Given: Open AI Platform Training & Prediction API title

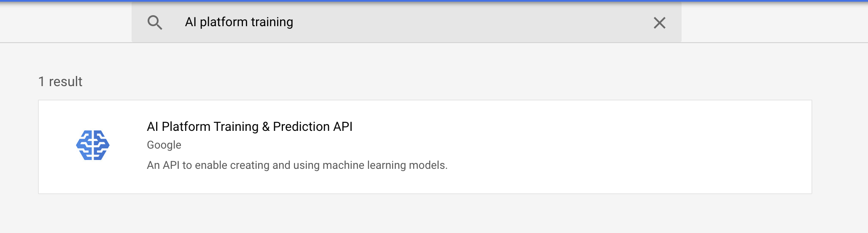Looking at the screenshot, I should coord(249,127).
